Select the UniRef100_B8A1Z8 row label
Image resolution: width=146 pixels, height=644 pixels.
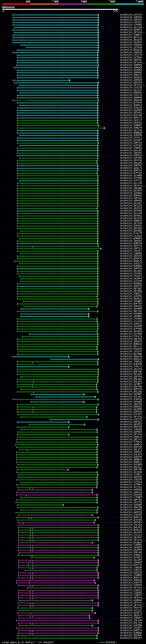point(131,357)
